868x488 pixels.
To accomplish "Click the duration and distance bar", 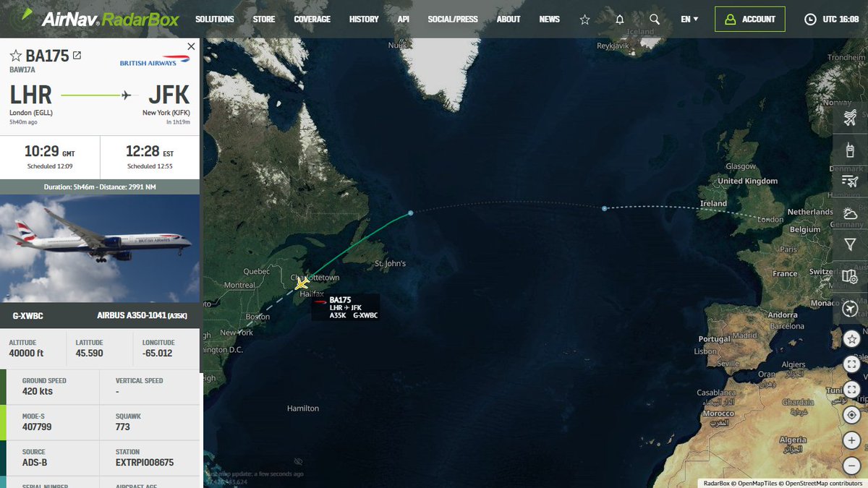I will point(100,187).
